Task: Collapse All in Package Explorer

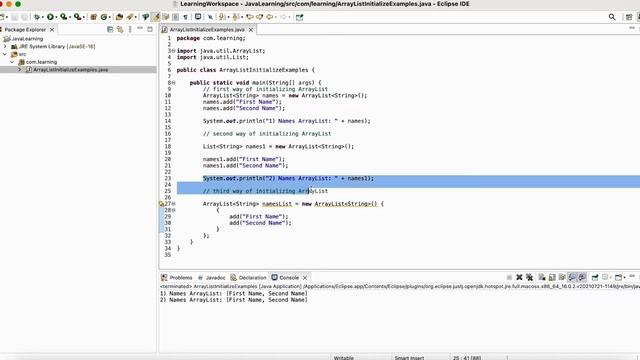Action: coord(110,29)
